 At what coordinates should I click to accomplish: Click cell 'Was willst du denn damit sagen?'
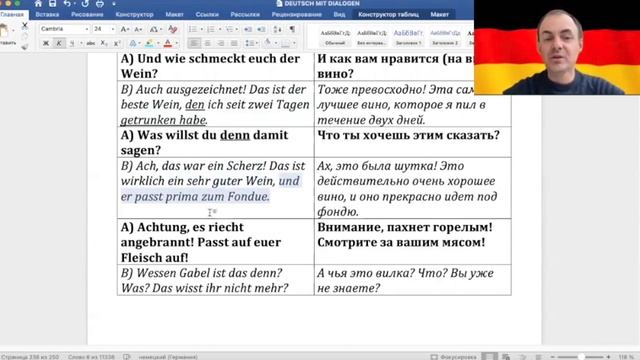tap(216, 142)
